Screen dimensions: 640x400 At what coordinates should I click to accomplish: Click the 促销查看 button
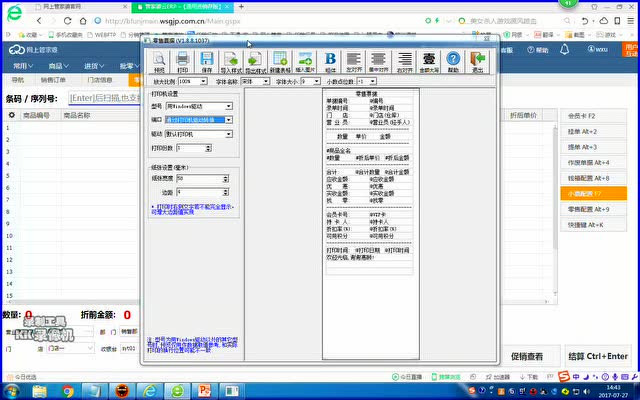pyautogui.click(x=527, y=356)
